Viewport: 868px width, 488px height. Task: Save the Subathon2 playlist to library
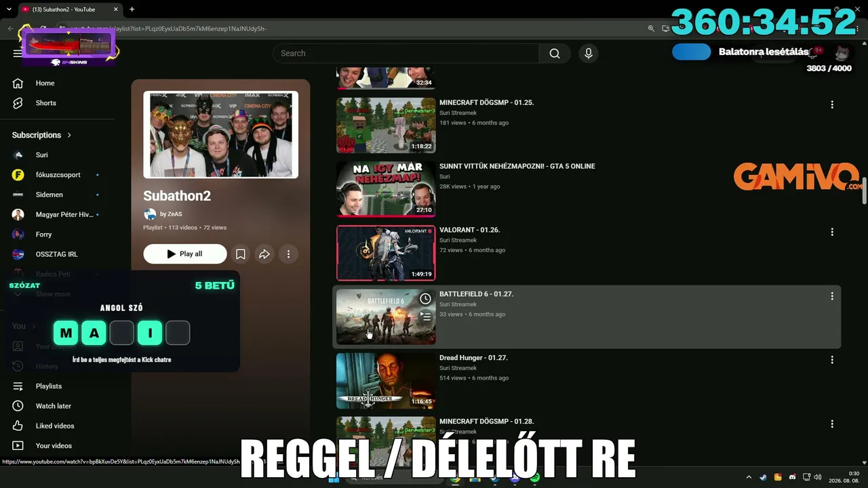[240, 254]
